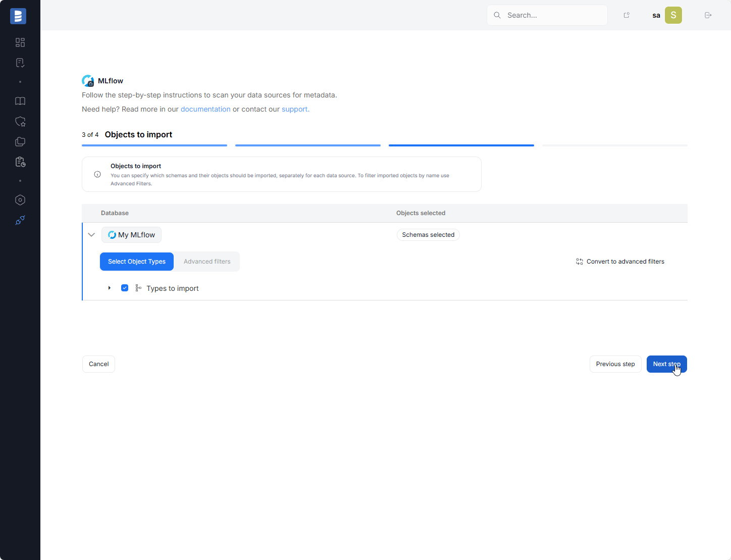Switch to the Advanced filters tab
This screenshot has width=731, height=560.
click(x=207, y=262)
